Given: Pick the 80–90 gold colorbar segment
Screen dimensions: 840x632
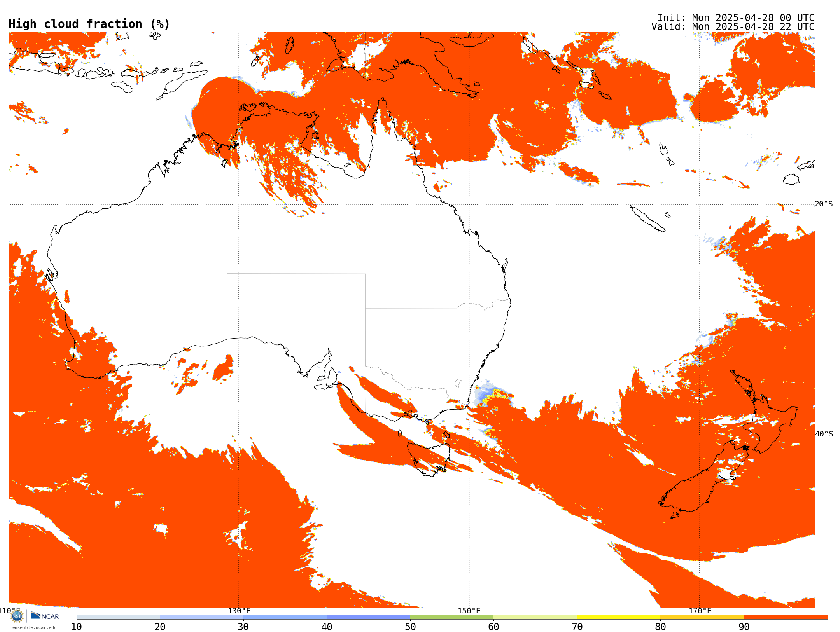Looking at the screenshot, I should (702, 617).
